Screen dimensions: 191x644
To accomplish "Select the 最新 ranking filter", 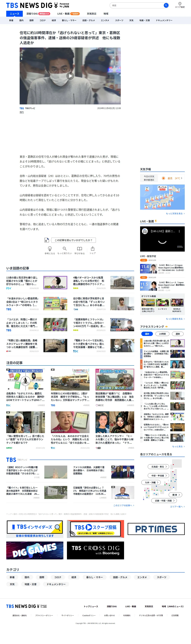I will (x=147, y=334).
